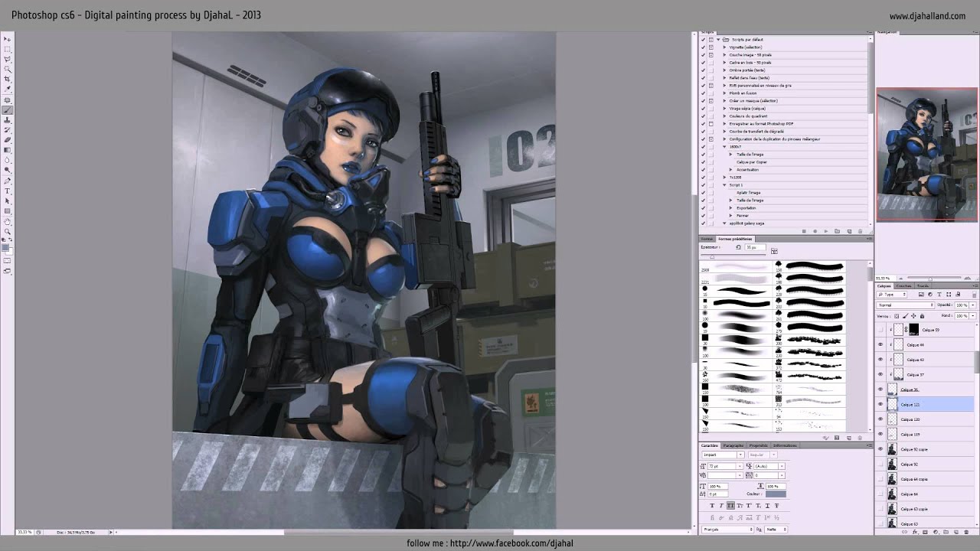Expand the Exportation step
This screenshot has height=551, width=980.
coord(730,208)
